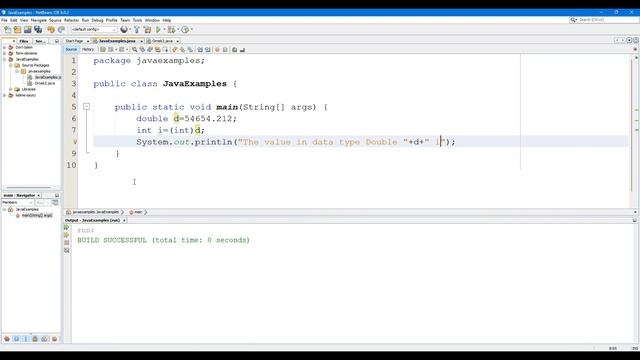Open the File menu
This screenshot has height=360, width=640.
click(x=4, y=20)
